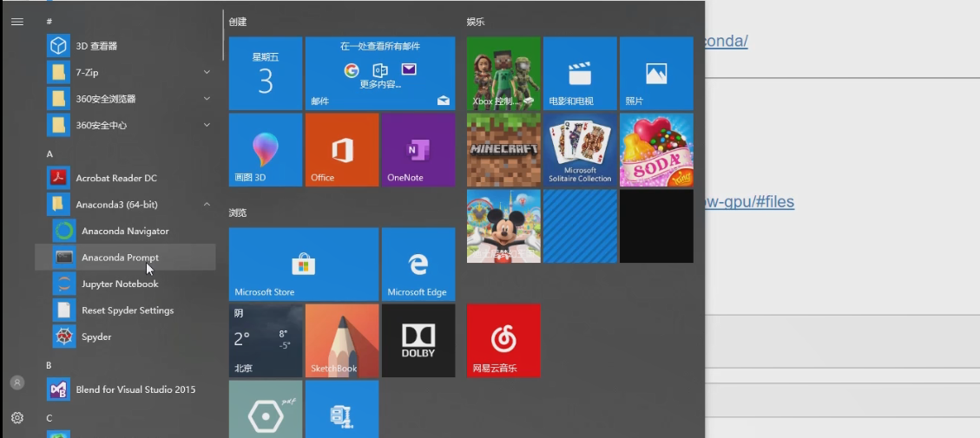Open the 北京 weather tile
Viewport: 980px width, 438px height.
(266, 341)
